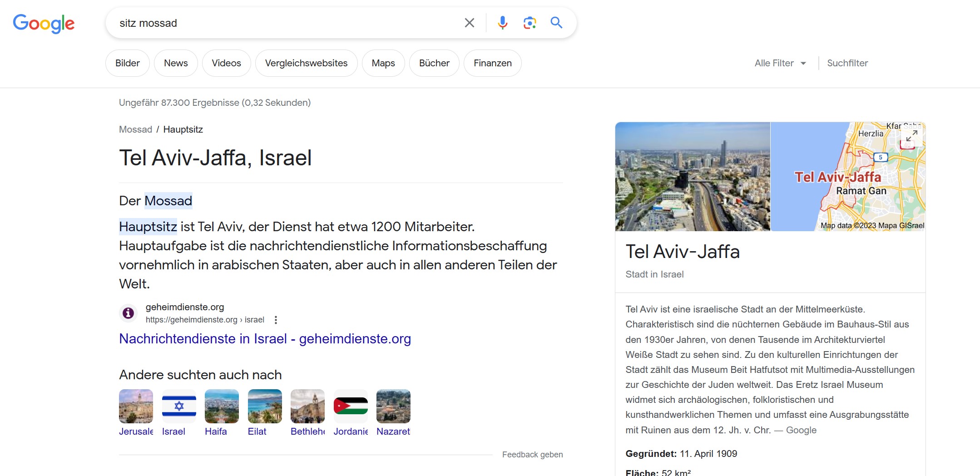Screen dimensions: 980x476
Task: Click the Google logo
Action: pos(44,23)
